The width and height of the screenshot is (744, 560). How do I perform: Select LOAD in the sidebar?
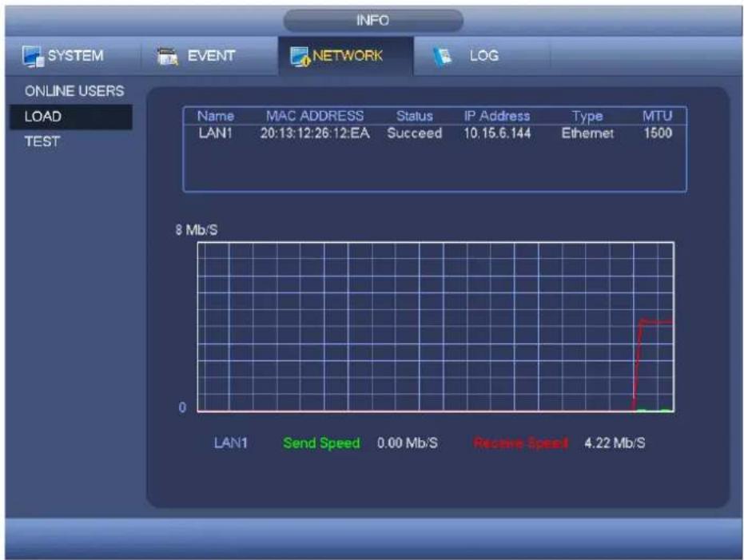tap(71, 117)
